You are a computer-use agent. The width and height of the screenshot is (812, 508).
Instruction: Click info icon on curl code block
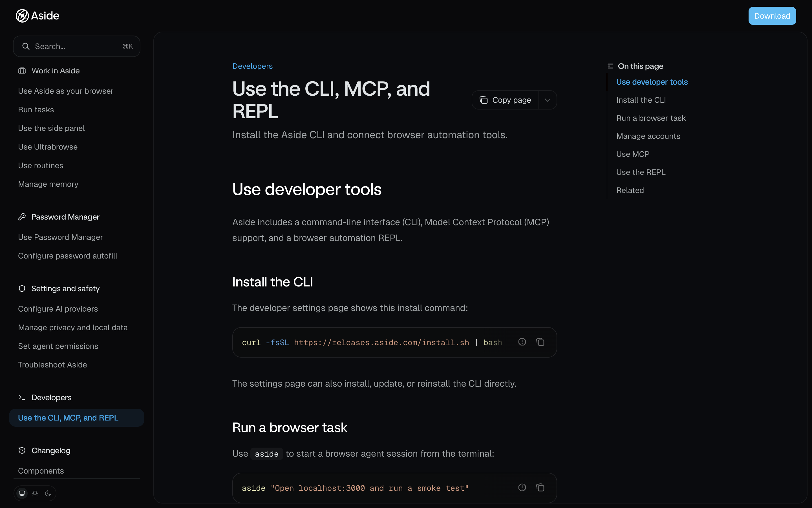522,342
